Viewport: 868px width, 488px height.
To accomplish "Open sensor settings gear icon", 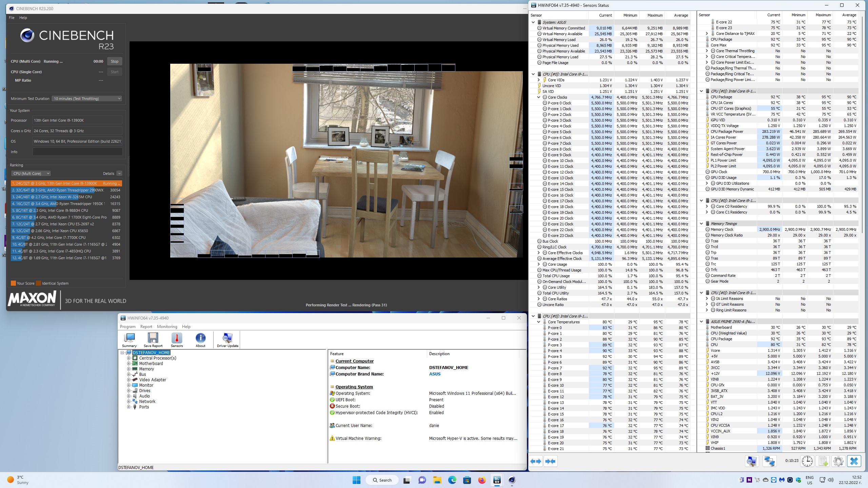I will (838, 461).
